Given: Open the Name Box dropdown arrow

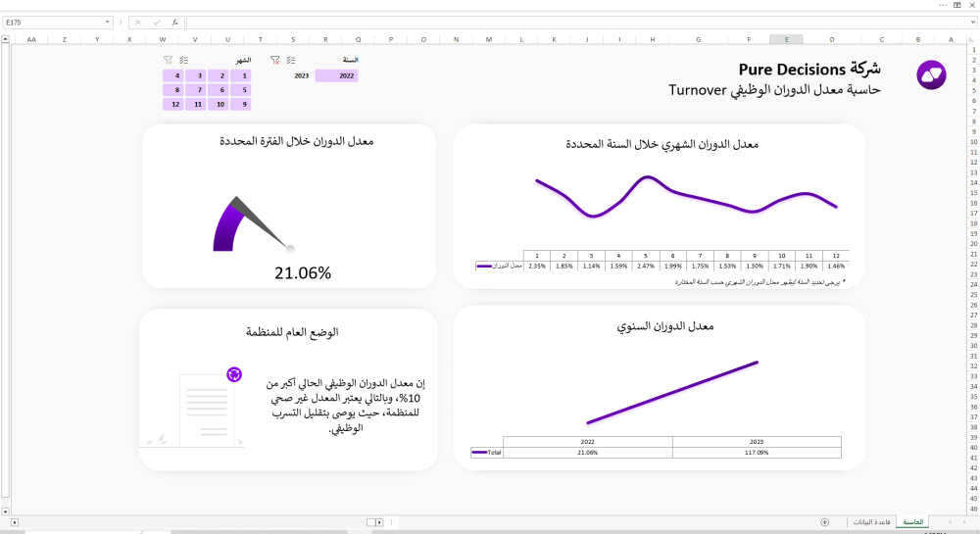Looking at the screenshot, I should 108,22.
